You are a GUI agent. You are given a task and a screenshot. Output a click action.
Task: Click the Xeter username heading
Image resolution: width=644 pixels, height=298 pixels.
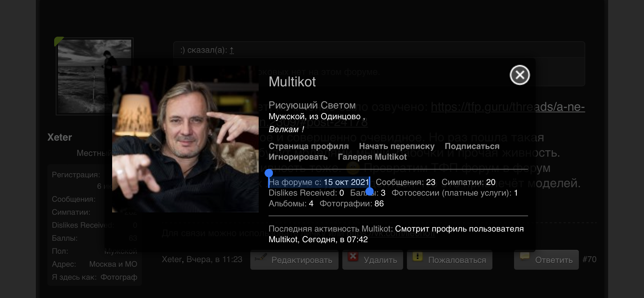click(x=60, y=137)
